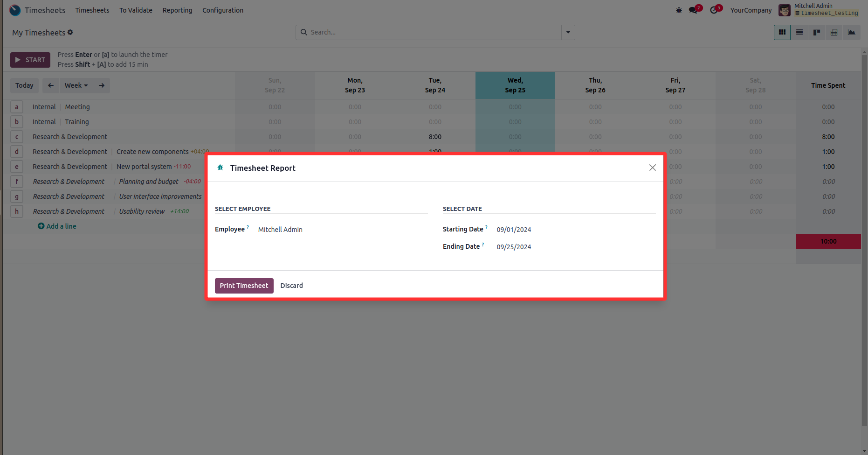Open the Mitchell Admin user menu
868x455 pixels.
click(819, 10)
